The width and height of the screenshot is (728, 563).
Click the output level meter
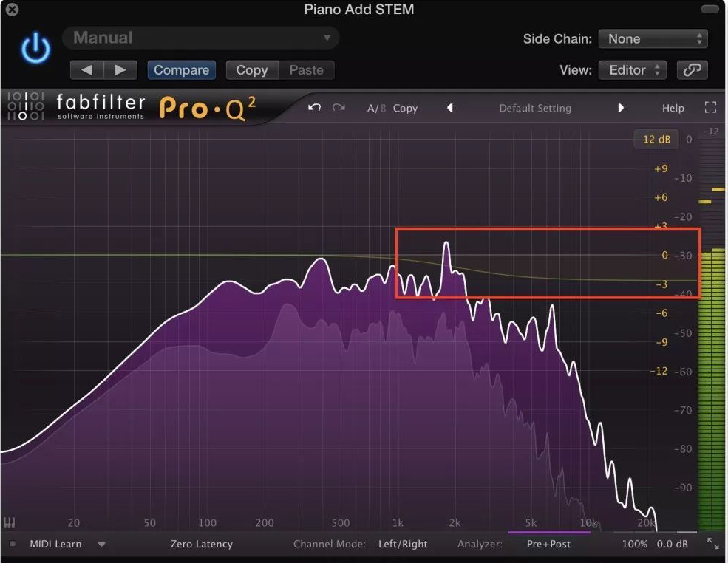pyautogui.click(x=711, y=330)
